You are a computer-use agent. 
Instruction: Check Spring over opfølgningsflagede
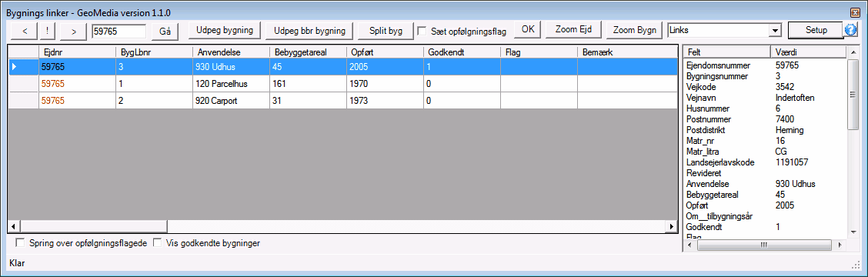[x=21, y=242]
